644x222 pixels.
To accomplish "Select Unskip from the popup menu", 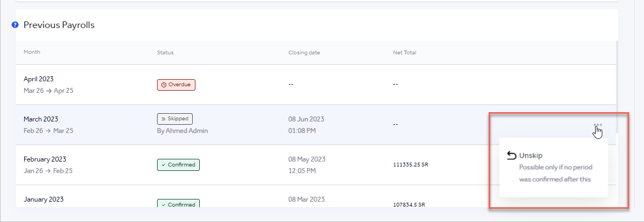I will pyautogui.click(x=531, y=156).
